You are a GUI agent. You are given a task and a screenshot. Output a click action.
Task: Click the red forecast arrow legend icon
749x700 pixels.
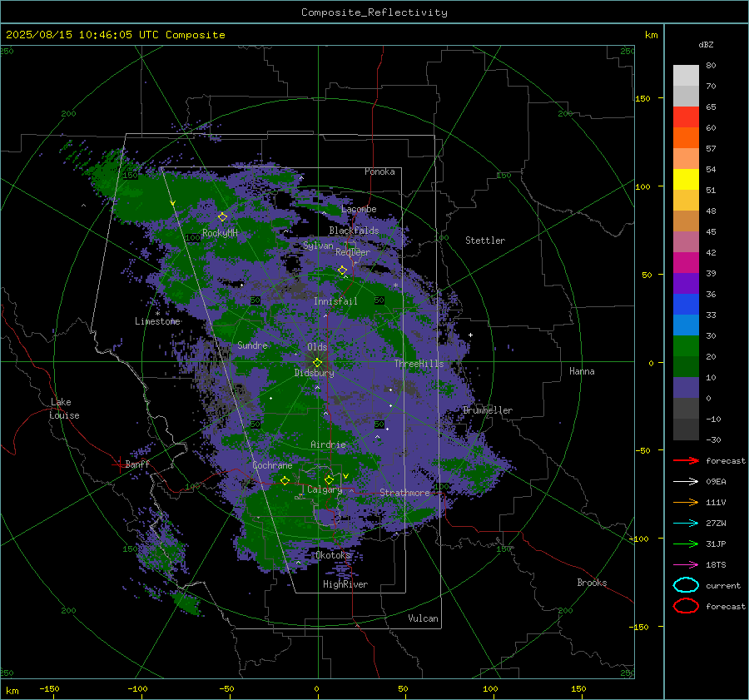tap(686, 460)
